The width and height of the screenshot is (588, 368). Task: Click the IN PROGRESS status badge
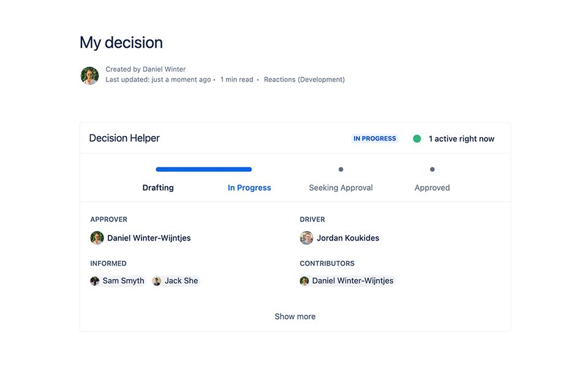tap(375, 139)
